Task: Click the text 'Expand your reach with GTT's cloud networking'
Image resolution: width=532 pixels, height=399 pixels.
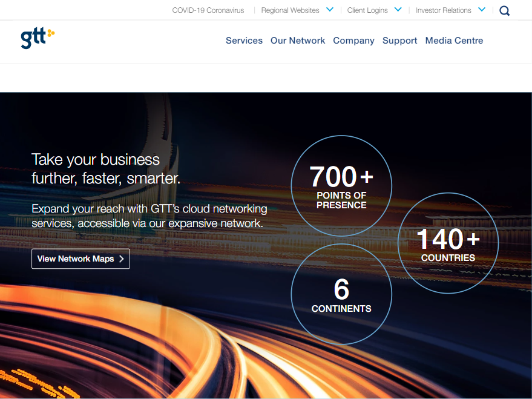Action: coord(149,209)
